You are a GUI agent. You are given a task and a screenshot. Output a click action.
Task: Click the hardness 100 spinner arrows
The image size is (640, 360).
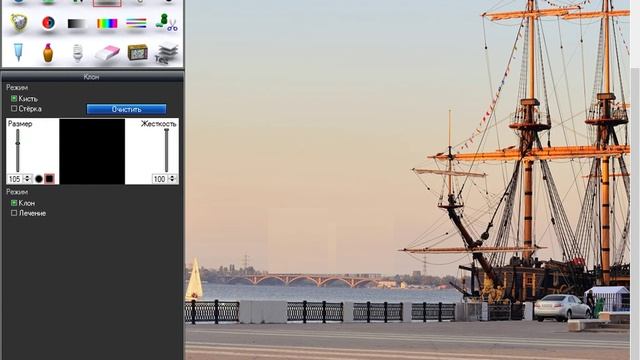point(172,179)
